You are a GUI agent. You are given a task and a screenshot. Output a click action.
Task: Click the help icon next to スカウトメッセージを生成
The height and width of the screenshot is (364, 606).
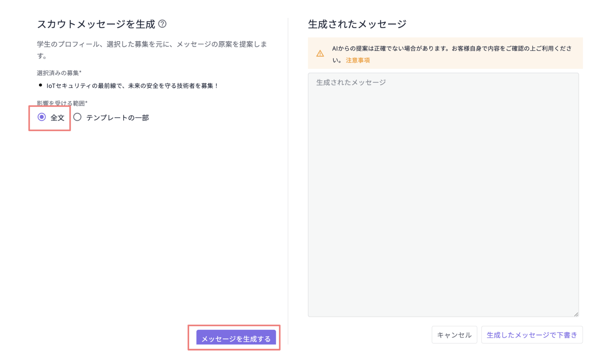point(162,24)
